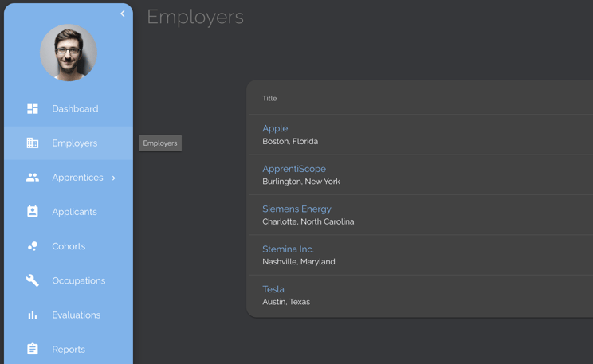Click the Applicants badge icon
Image resolution: width=593 pixels, height=364 pixels.
tap(33, 211)
